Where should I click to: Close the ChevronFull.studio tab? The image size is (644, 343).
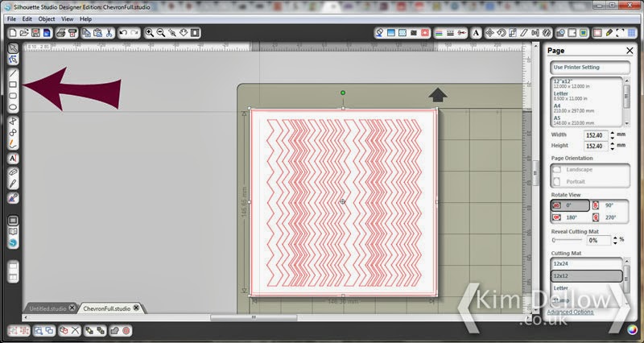[x=136, y=308]
